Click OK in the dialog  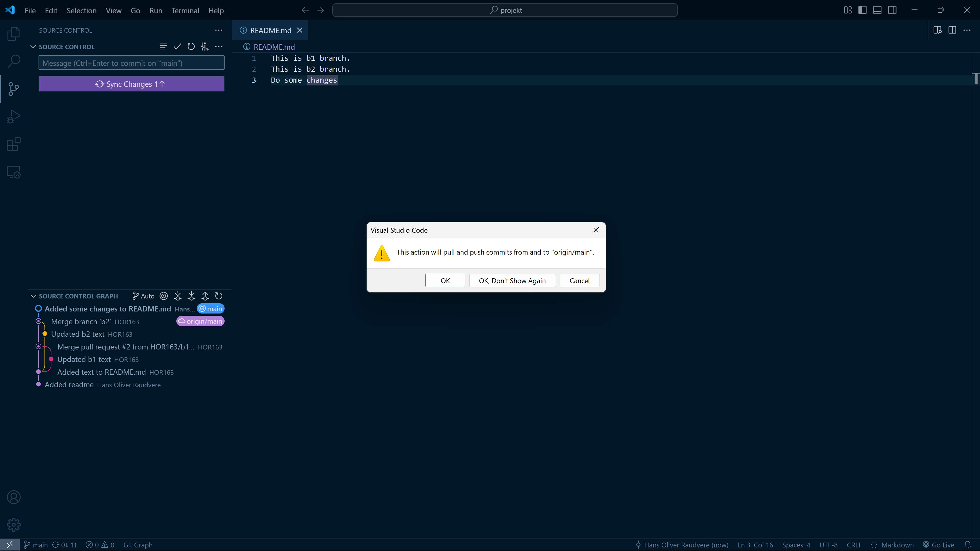click(x=445, y=280)
